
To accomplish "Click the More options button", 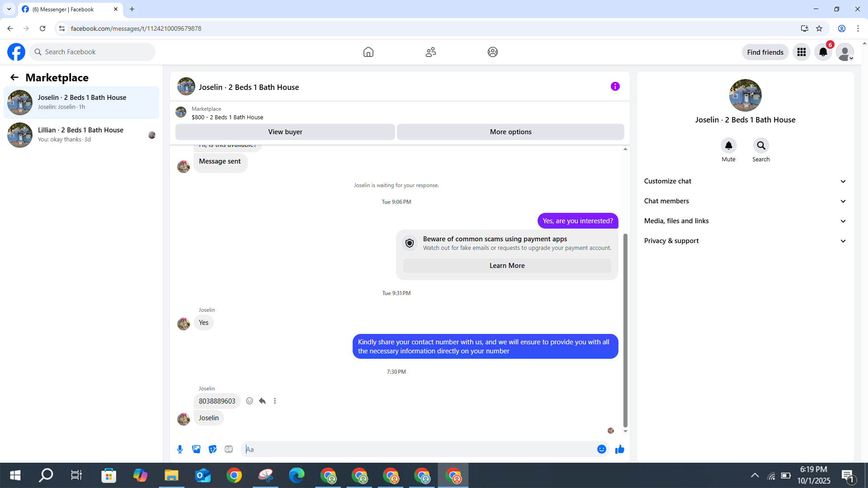I will [x=510, y=132].
